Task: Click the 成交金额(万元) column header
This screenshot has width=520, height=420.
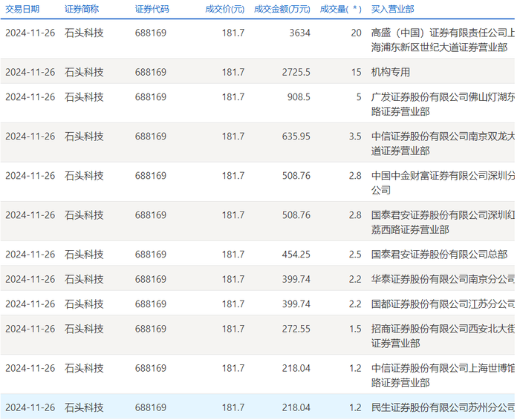Action: [x=282, y=9]
